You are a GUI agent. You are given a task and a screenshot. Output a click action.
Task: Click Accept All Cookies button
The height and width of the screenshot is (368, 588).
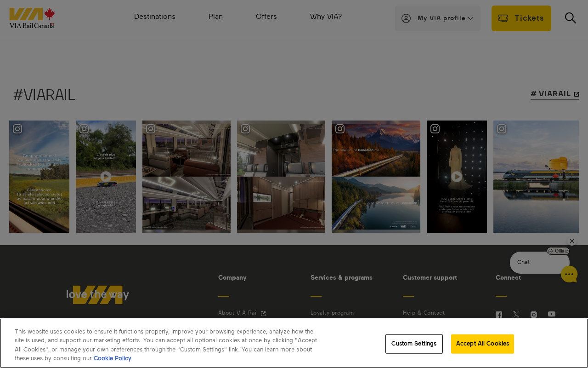[482, 344]
